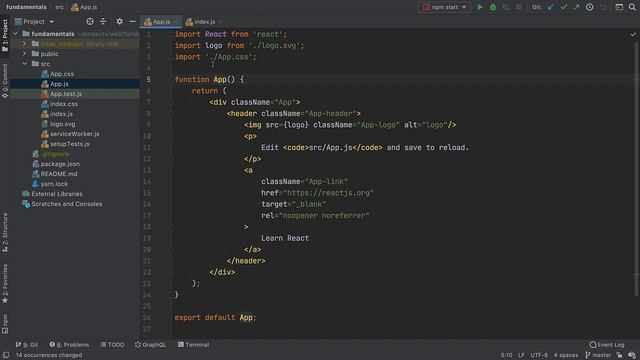
Task: Commit changes with the green checkmark
Action: 564,7
